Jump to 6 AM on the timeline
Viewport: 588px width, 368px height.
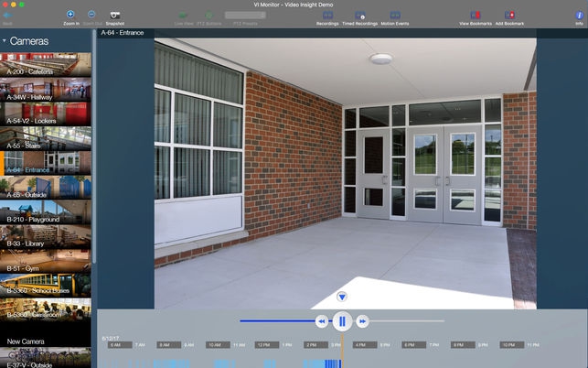coord(120,345)
